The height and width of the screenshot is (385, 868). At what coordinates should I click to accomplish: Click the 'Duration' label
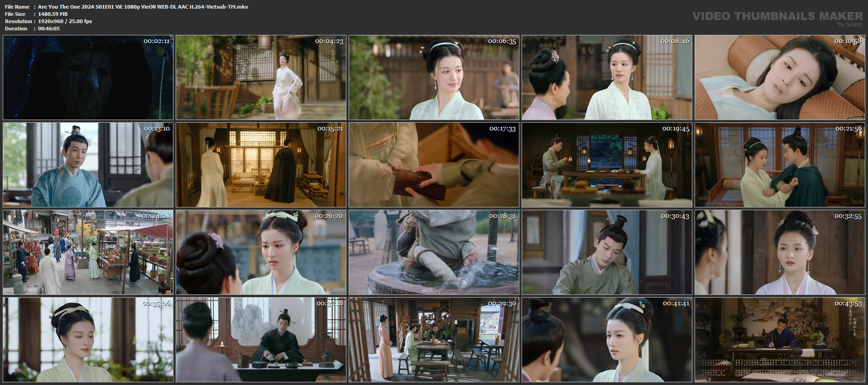[16, 29]
